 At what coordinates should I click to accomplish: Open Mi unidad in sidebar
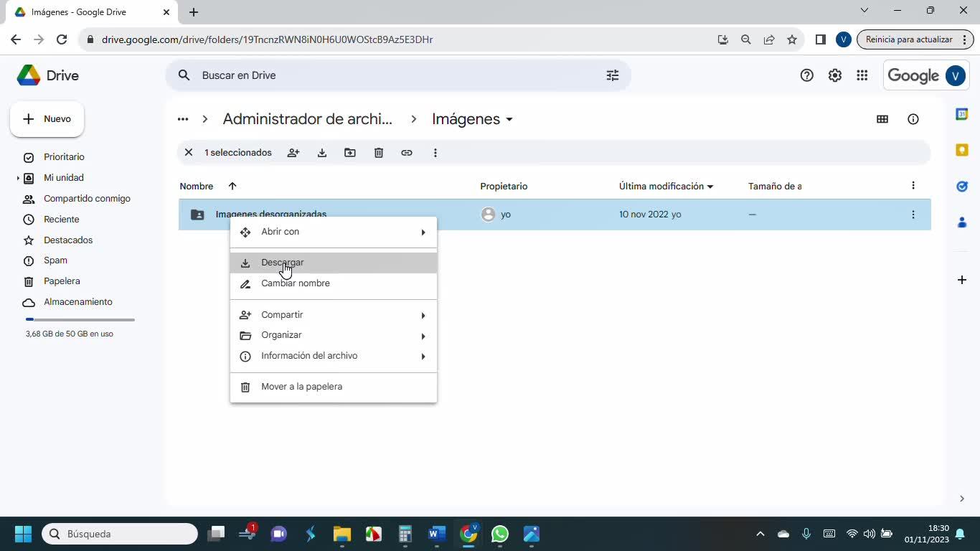(x=64, y=178)
